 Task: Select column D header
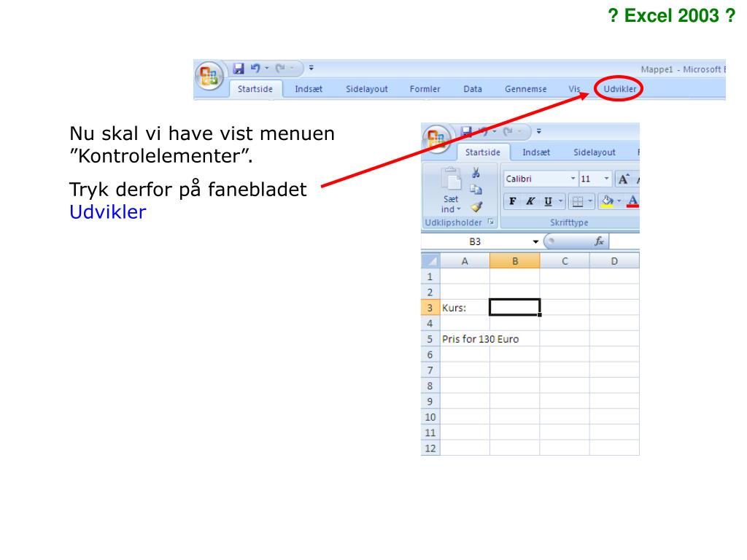click(614, 261)
